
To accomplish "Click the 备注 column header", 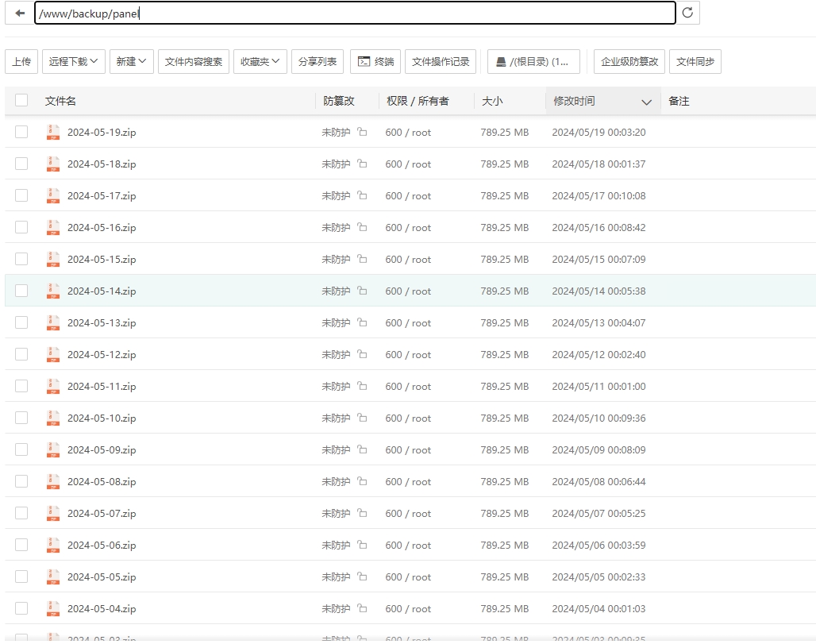I will [679, 101].
